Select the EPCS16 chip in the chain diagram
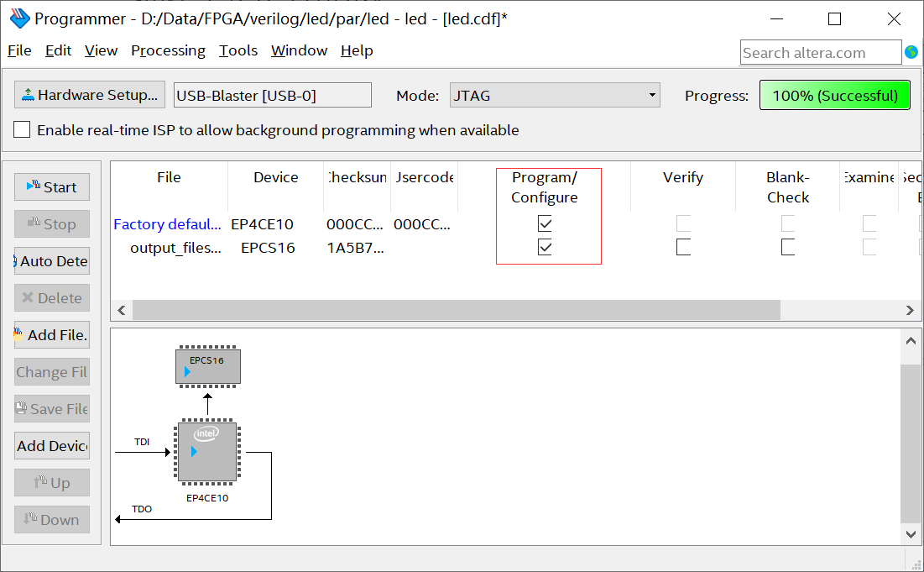This screenshot has width=924, height=572. (x=208, y=366)
